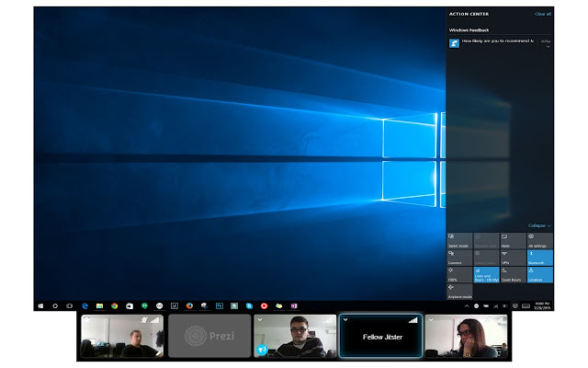Select first participant video thumbnail
This screenshot has height=368, width=588.
point(122,336)
